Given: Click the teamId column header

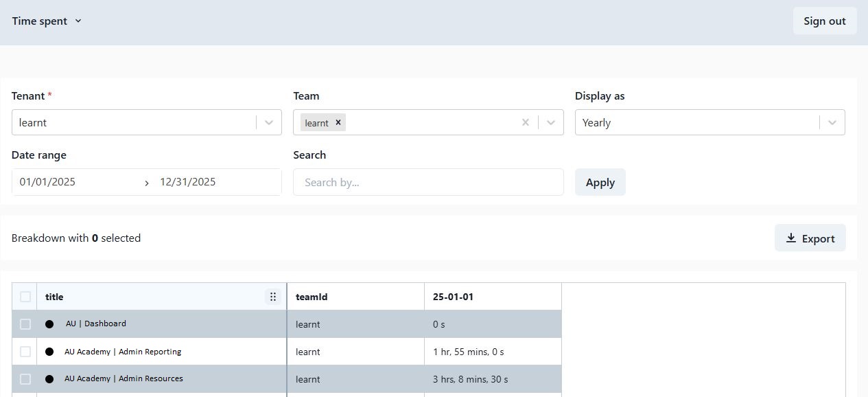Looking at the screenshot, I should click(x=355, y=297).
